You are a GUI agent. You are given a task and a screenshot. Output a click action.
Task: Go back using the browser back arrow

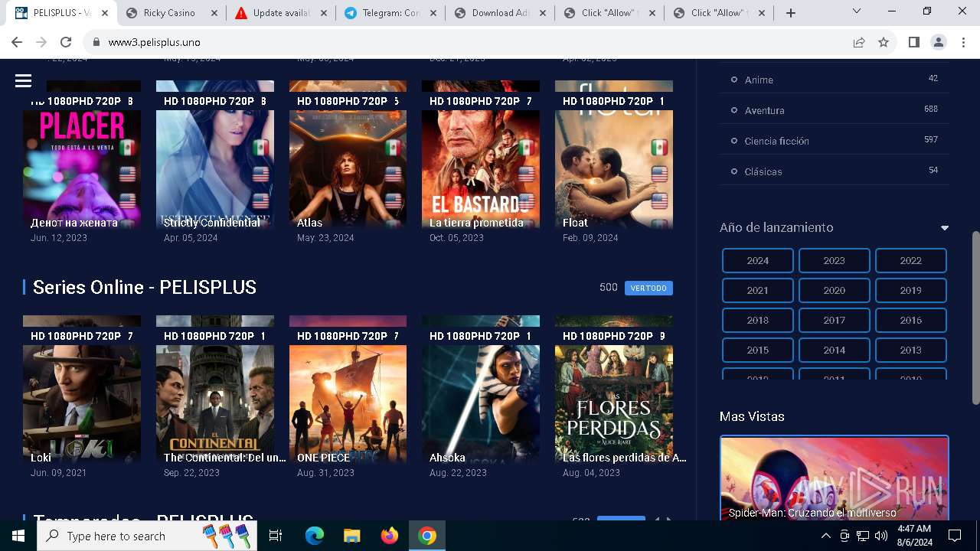pyautogui.click(x=18, y=42)
